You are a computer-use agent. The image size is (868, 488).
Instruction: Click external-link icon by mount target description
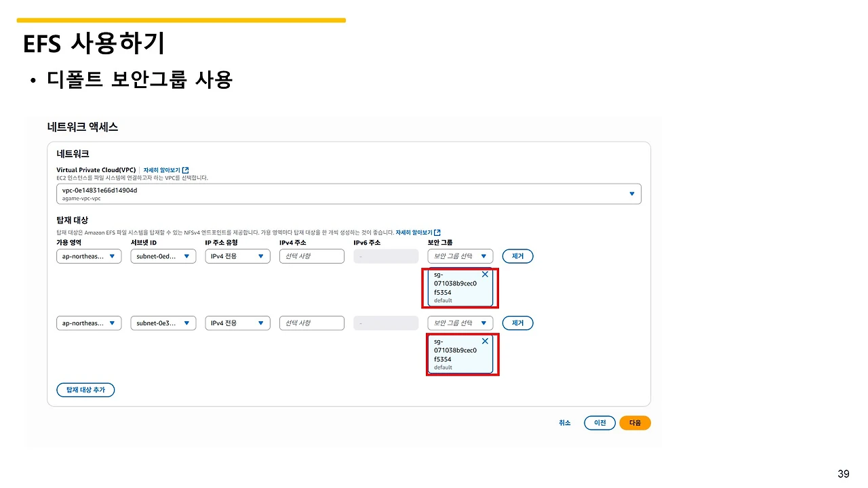[x=437, y=232]
